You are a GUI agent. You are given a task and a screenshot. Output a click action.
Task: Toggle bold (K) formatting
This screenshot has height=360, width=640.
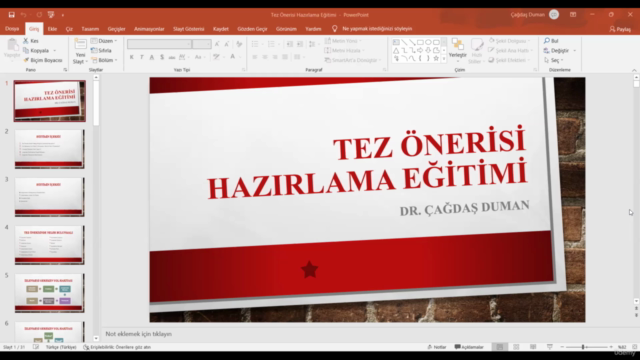click(x=131, y=57)
